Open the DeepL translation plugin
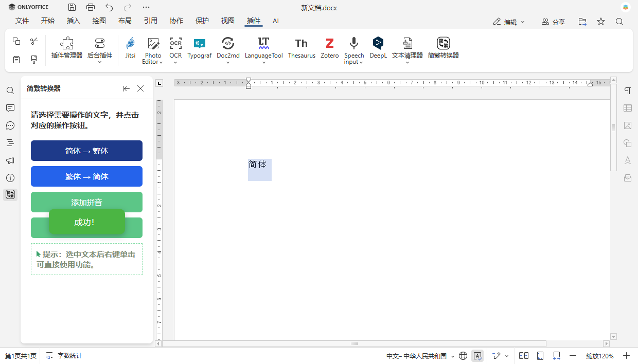The width and height of the screenshot is (638, 364). (378, 48)
